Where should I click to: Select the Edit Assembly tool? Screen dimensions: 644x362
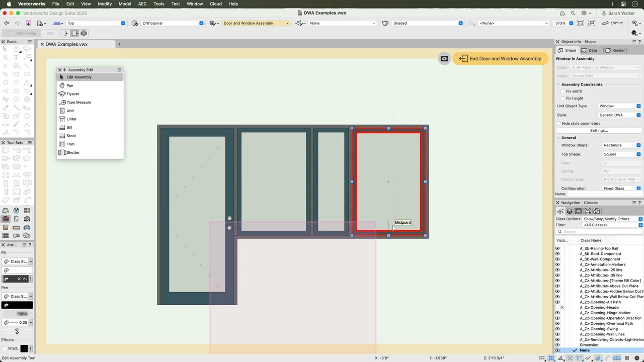click(x=90, y=77)
